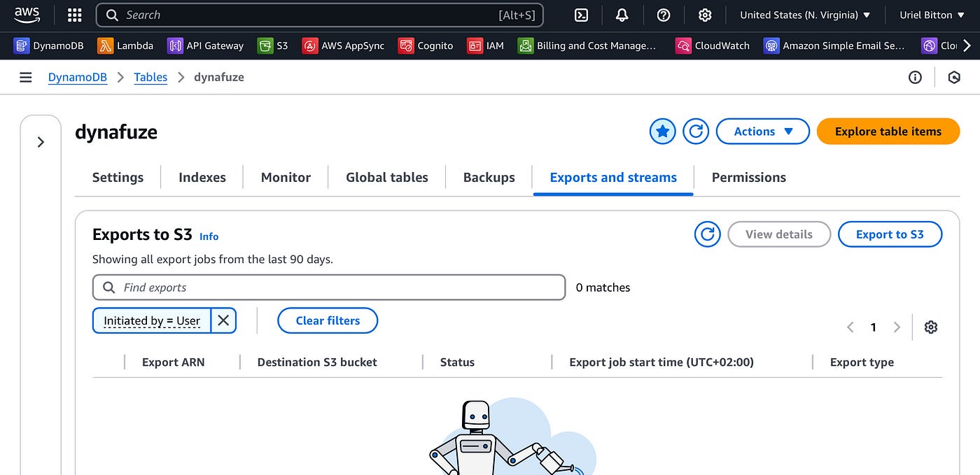The height and width of the screenshot is (475, 980).
Task: Open Billing and Cost Management shortcut
Action: point(587,45)
